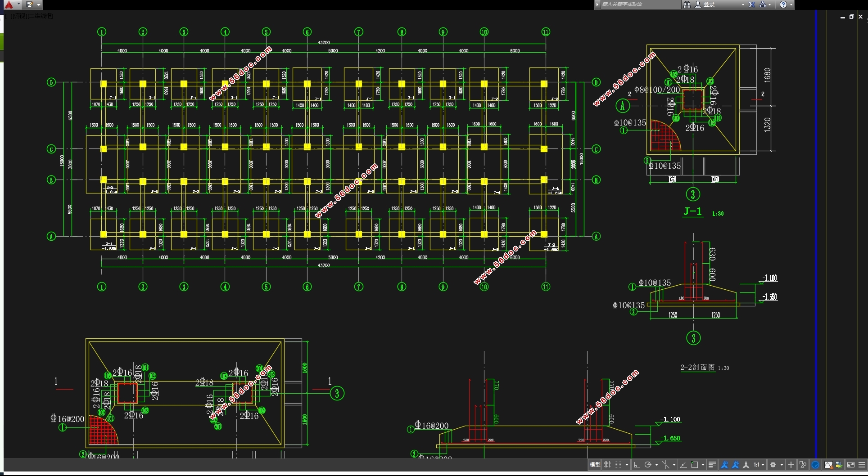Expand the object snap settings arrow
This screenshot has height=476, width=868.
674,465
